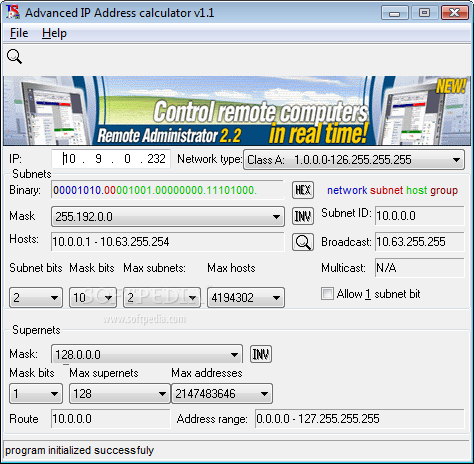
Task: Maximize the calculator window
Action: pyautogui.click(x=424, y=13)
